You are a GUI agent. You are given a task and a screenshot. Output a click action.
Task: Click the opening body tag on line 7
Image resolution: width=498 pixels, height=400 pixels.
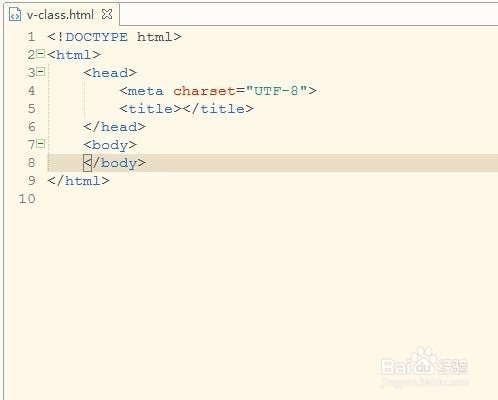click(110, 145)
